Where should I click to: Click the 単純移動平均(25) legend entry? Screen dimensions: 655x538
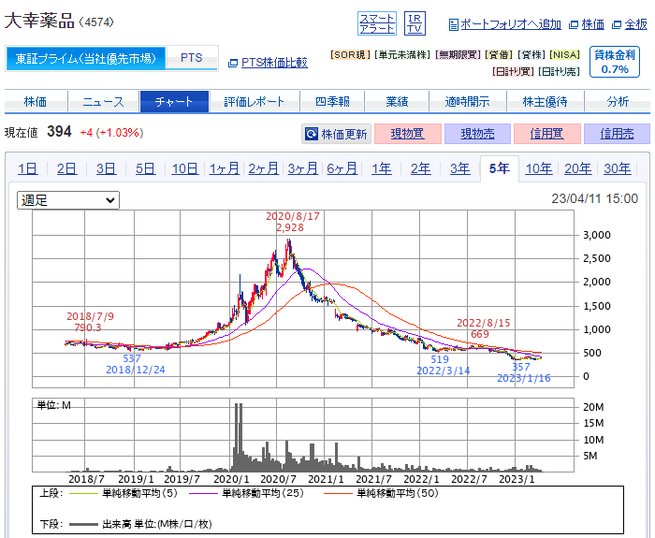click(x=246, y=493)
